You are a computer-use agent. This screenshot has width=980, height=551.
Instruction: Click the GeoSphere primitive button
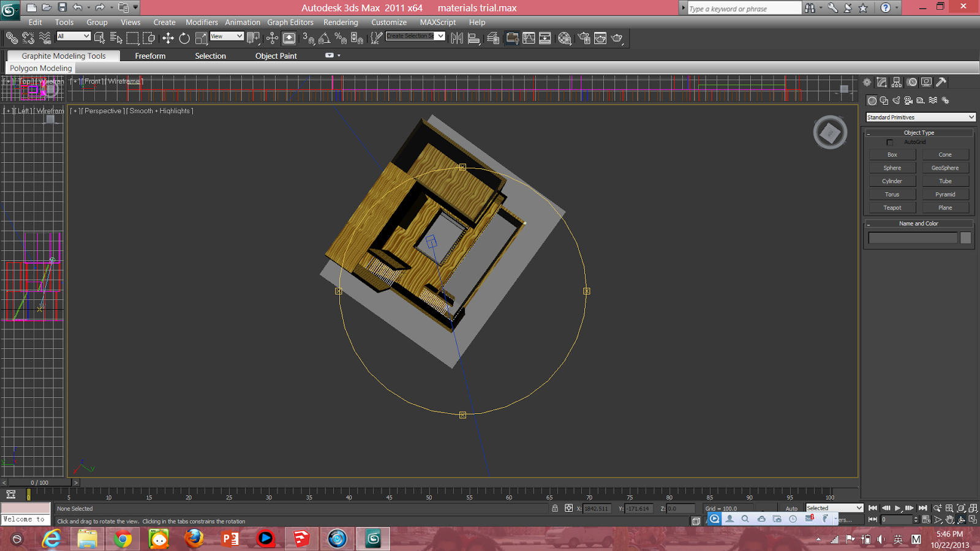pyautogui.click(x=945, y=168)
